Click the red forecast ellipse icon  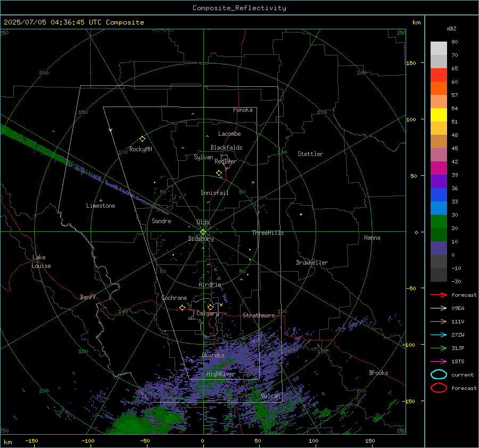(x=439, y=388)
